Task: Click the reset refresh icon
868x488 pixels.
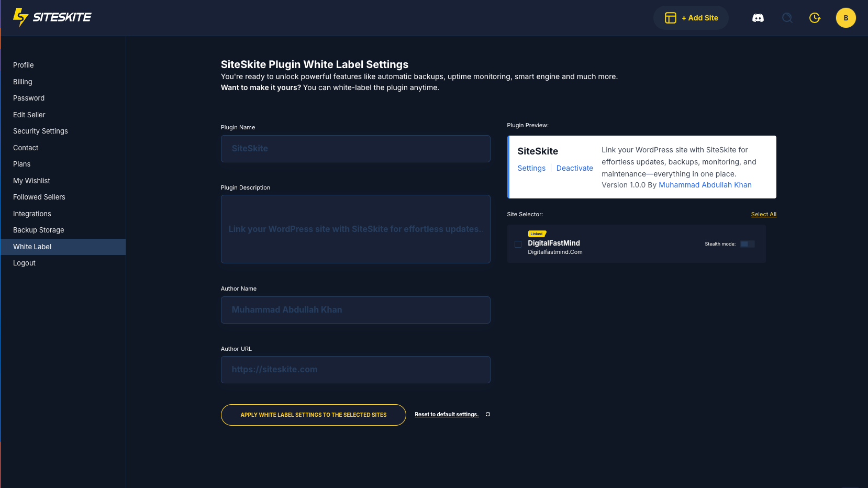Action: click(x=488, y=414)
